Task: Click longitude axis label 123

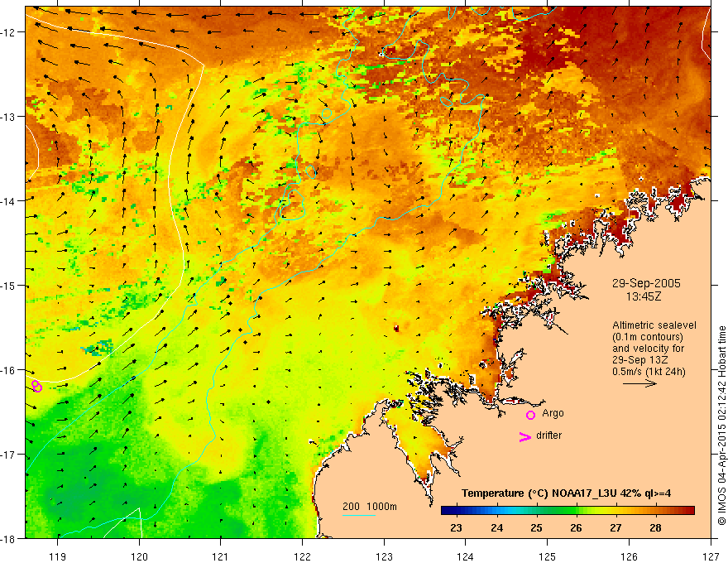Action: coord(384,556)
